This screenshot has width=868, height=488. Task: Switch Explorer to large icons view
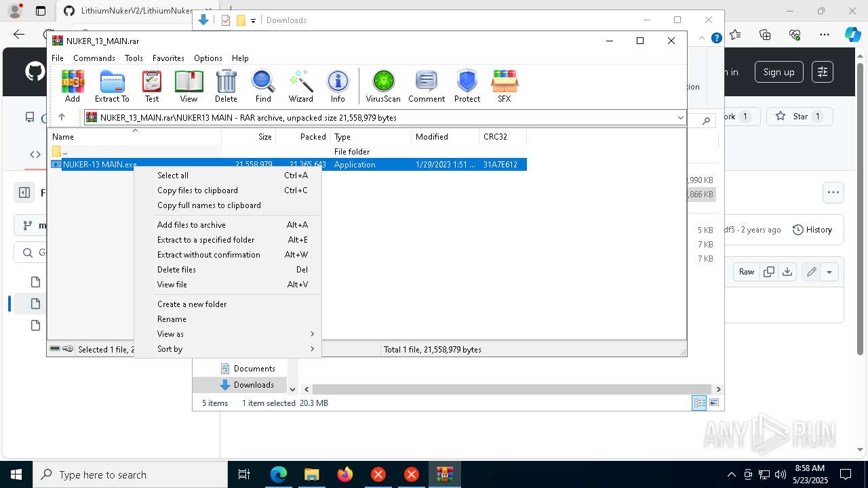713,403
